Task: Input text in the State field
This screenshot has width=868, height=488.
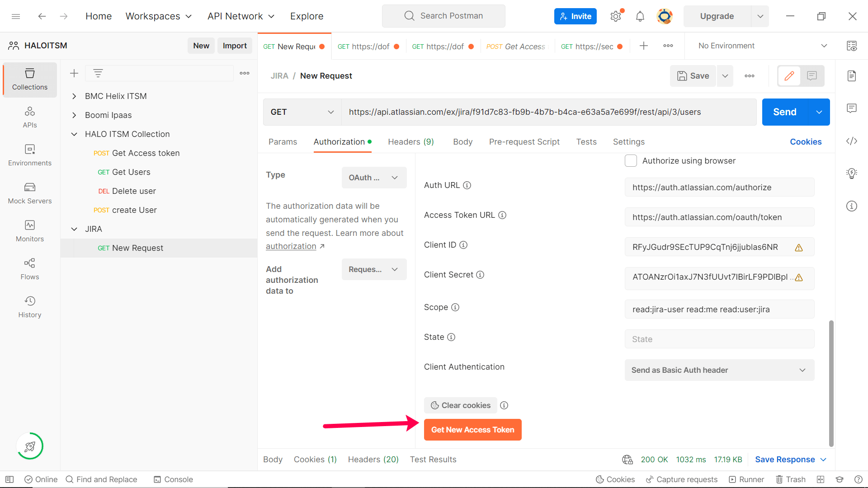Action: 720,339
